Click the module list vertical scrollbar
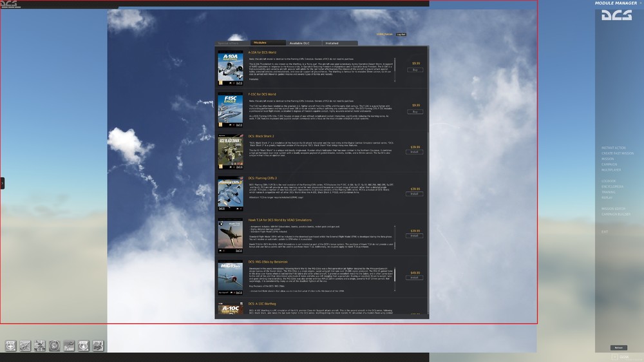This screenshot has height=362, width=644. 428,181
